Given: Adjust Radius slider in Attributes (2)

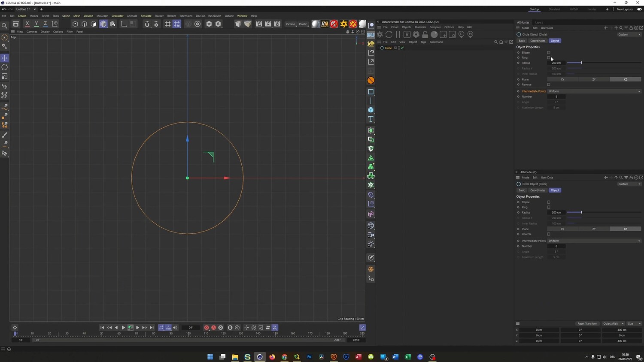Looking at the screenshot, I should tap(604, 212).
